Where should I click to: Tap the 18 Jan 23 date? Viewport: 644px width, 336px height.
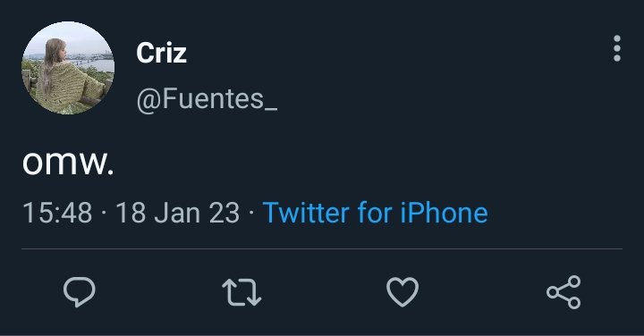pyautogui.click(x=177, y=213)
